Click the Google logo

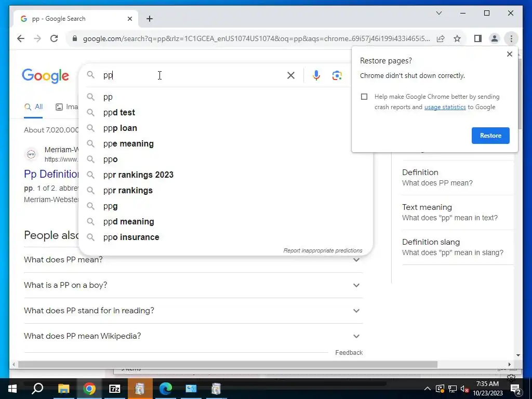[x=46, y=76]
